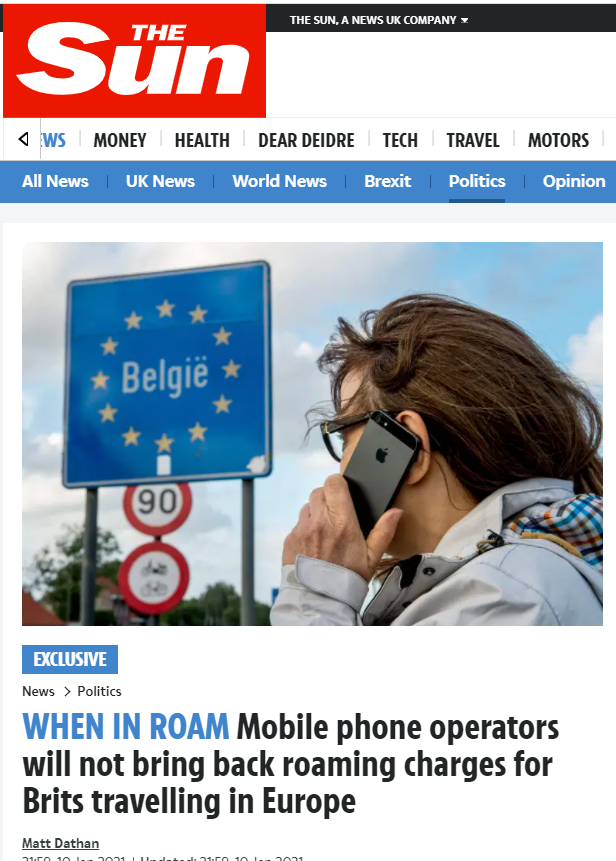The image size is (616, 861).
Task: Click The Sun logo
Action: click(135, 61)
